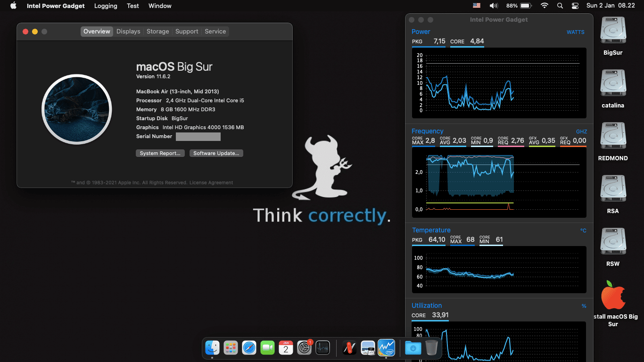Open the US input source flag menu
This screenshot has width=644, height=362.
(477, 6)
